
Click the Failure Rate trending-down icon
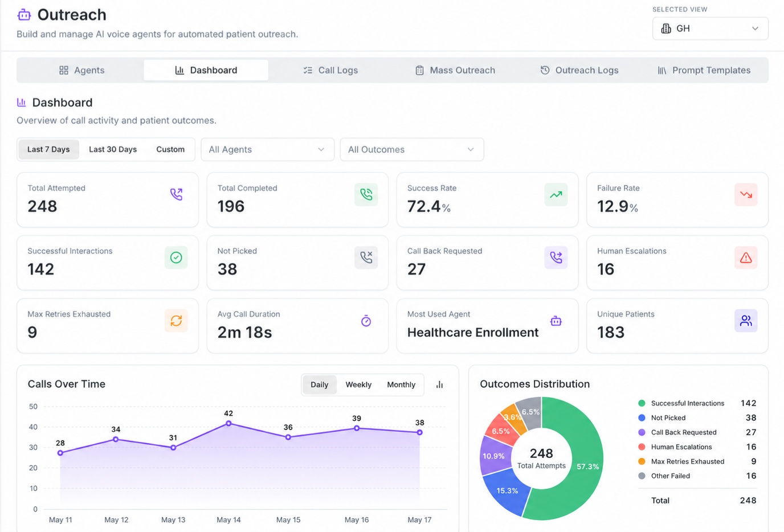coord(746,195)
